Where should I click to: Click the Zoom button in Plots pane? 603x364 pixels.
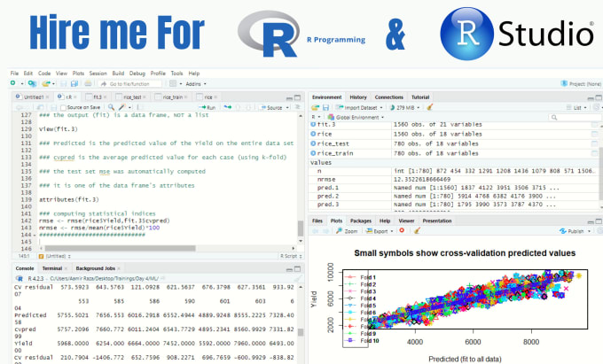coord(347,231)
